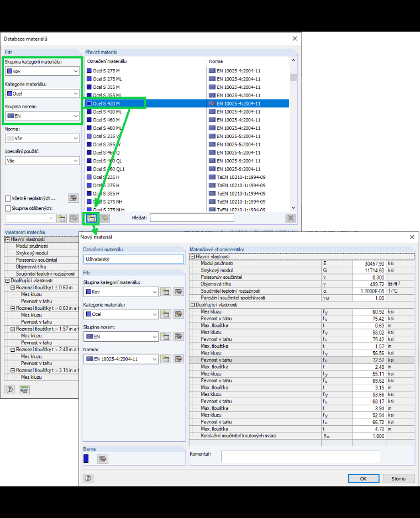Select Ocel S 460 M row
420x518 pixels.
tap(187, 120)
